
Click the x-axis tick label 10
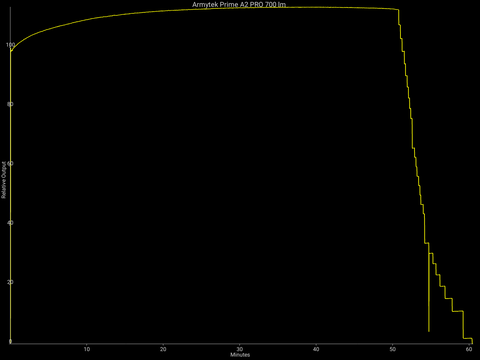(x=87, y=349)
